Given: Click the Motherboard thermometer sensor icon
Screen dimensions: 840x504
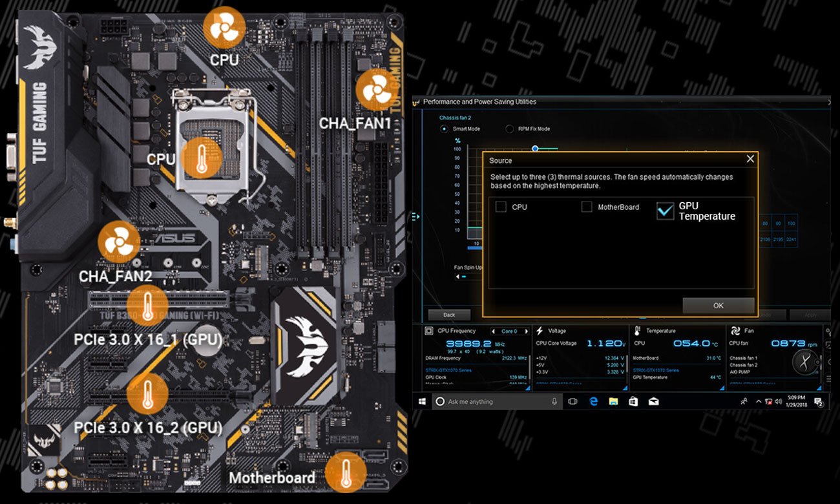Looking at the screenshot, I should 346,472.
